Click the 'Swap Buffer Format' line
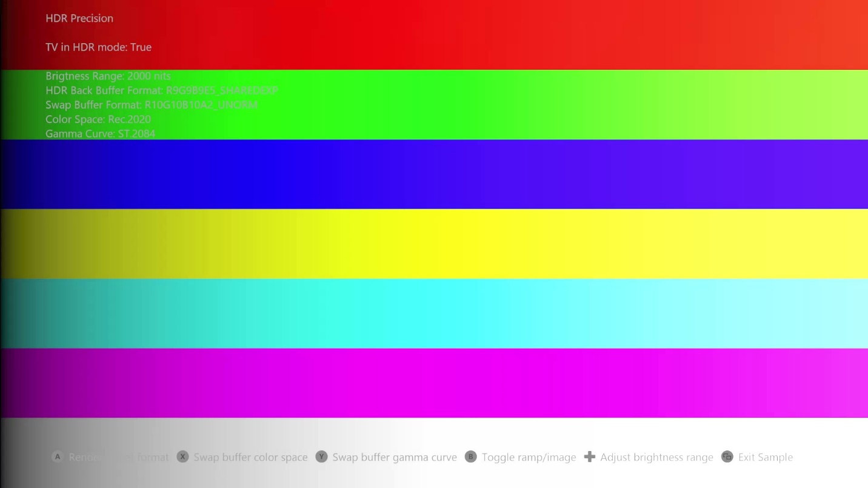The width and height of the screenshot is (868, 488). 152,105
